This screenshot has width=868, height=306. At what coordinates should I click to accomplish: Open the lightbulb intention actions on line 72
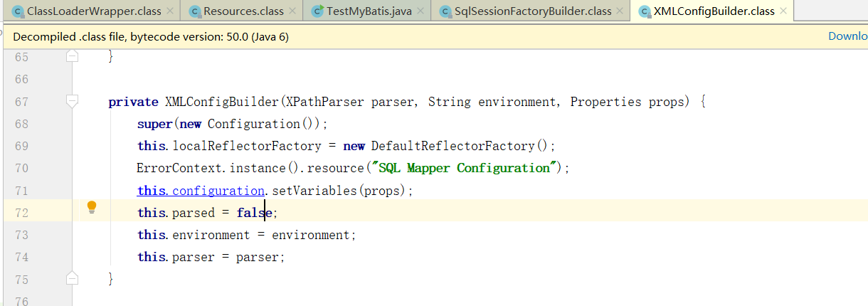point(92,207)
